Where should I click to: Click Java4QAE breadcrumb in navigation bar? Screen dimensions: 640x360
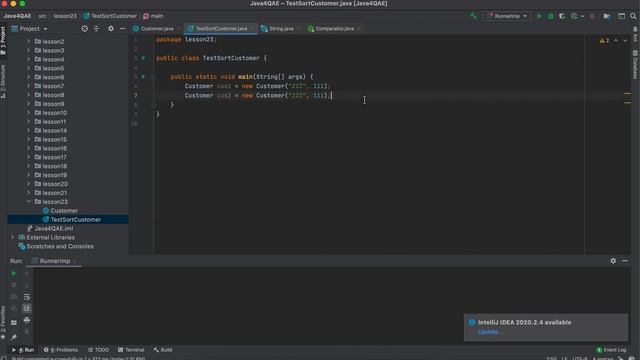point(17,16)
